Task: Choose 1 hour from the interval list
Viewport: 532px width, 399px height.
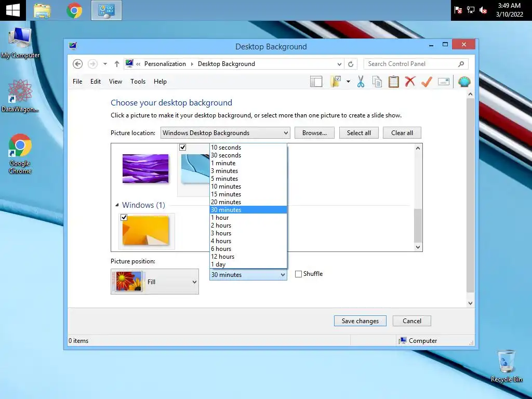Action: (248, 218)
